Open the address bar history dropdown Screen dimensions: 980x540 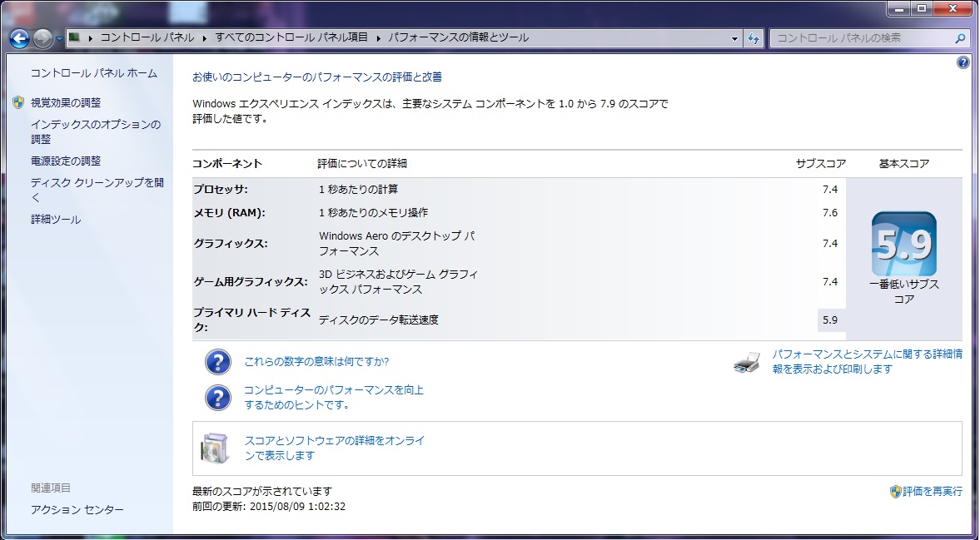[x=734, y=38]
